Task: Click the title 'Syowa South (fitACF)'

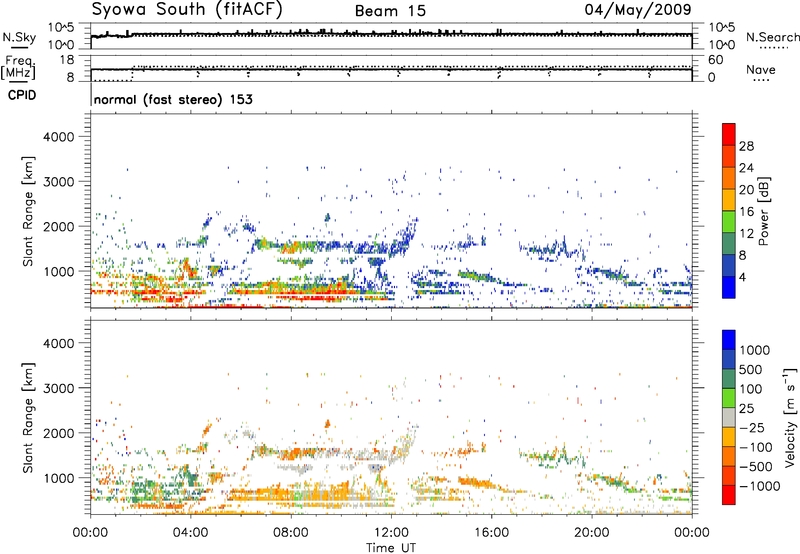Action: click(186, 10)
